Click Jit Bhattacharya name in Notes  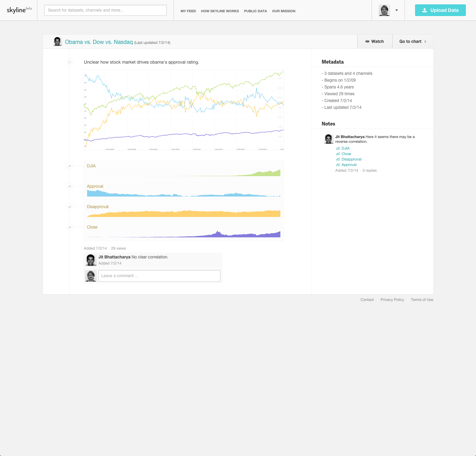[350, 137]
